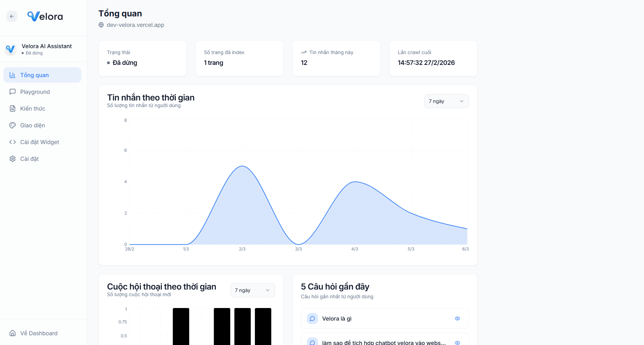644x345 pixels.
Task: Click the Velora logo in sidebar header
Action: (45, 16)
